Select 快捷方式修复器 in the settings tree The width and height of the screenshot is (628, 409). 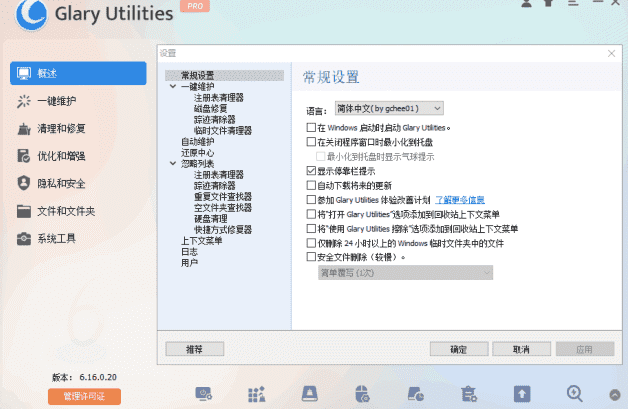click(x=223, y=230)
